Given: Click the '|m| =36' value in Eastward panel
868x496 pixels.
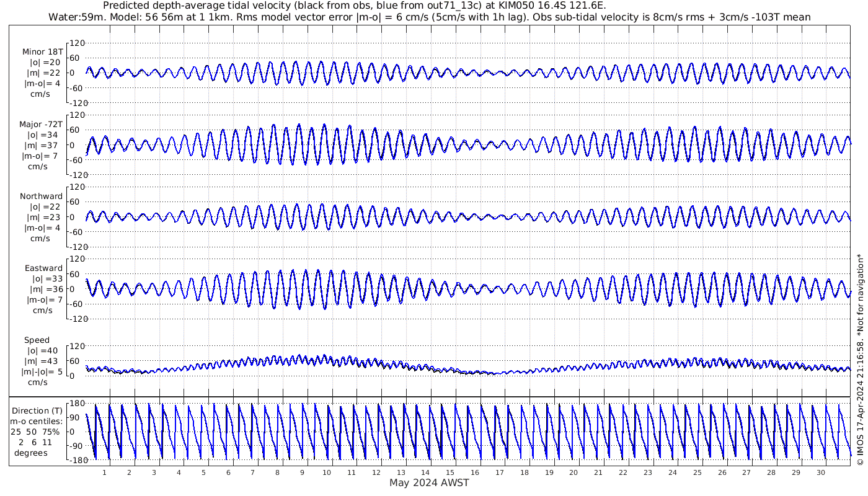Looking at the screenshot, I should (47, 290).
